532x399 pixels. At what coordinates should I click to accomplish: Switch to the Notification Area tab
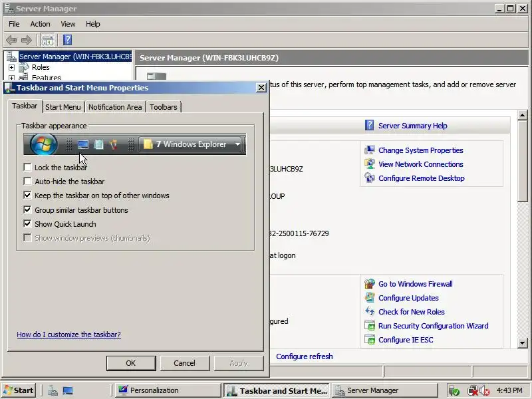click(115, 107)
